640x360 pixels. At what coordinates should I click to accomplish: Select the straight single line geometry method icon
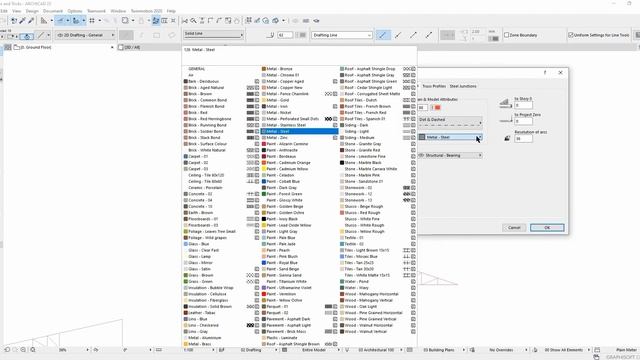(x=382, y=35)
